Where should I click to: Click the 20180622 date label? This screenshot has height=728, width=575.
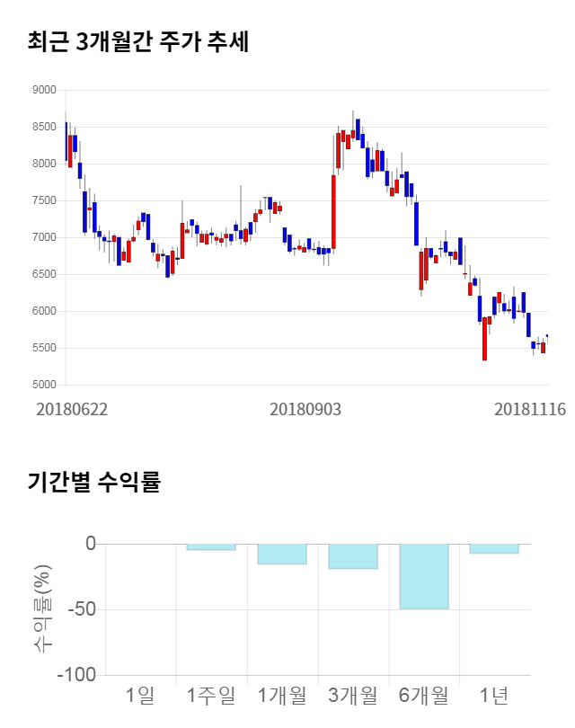(72, 409)
